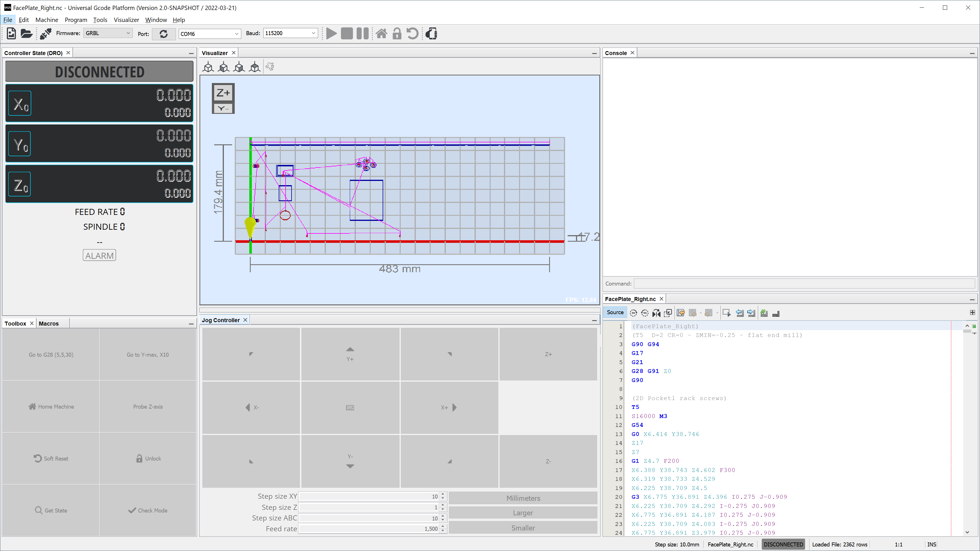Click the home machine toolbar icon
Viewport: 980px width, 551px height.
(381, 34)
